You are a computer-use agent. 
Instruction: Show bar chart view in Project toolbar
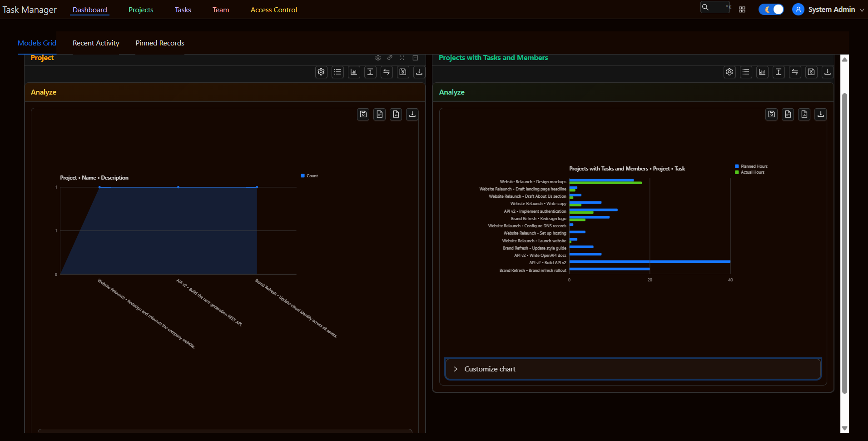click(354, 72)
